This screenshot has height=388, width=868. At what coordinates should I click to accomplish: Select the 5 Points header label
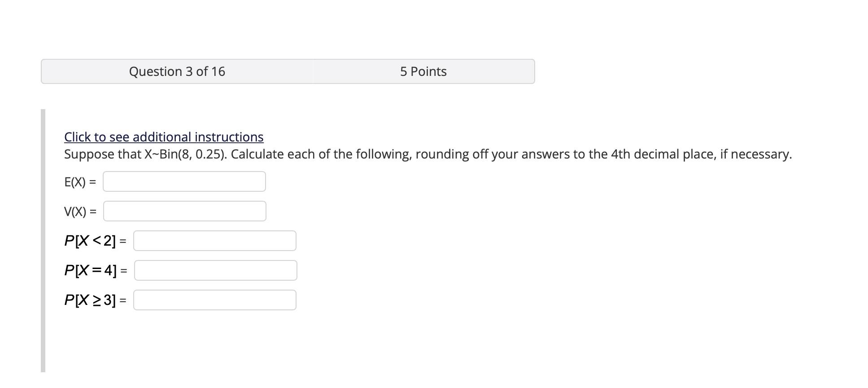coord(422,71)
